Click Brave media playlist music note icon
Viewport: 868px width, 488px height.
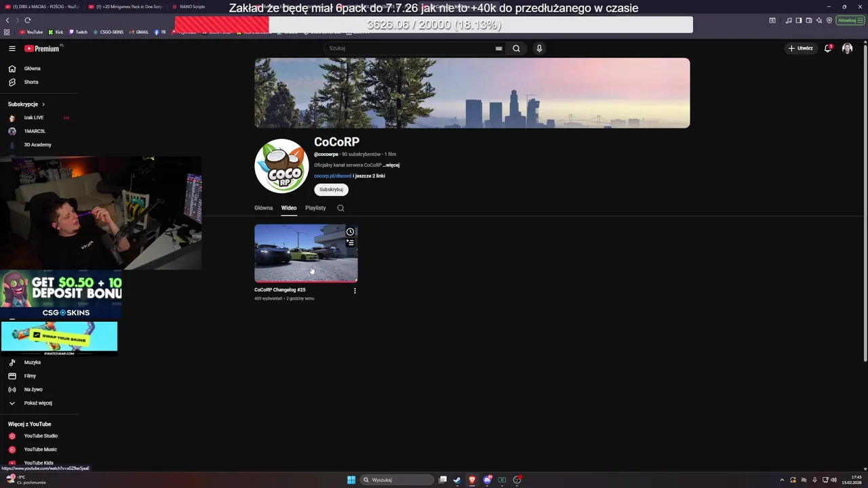[789, 20]
